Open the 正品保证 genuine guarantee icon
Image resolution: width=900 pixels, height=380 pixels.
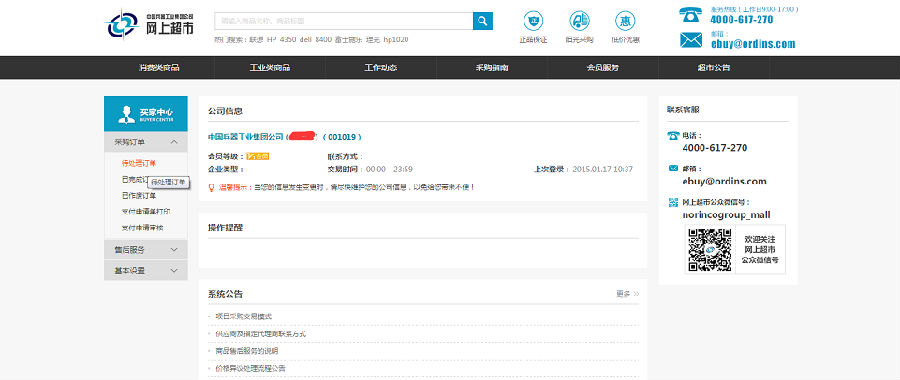533,21
